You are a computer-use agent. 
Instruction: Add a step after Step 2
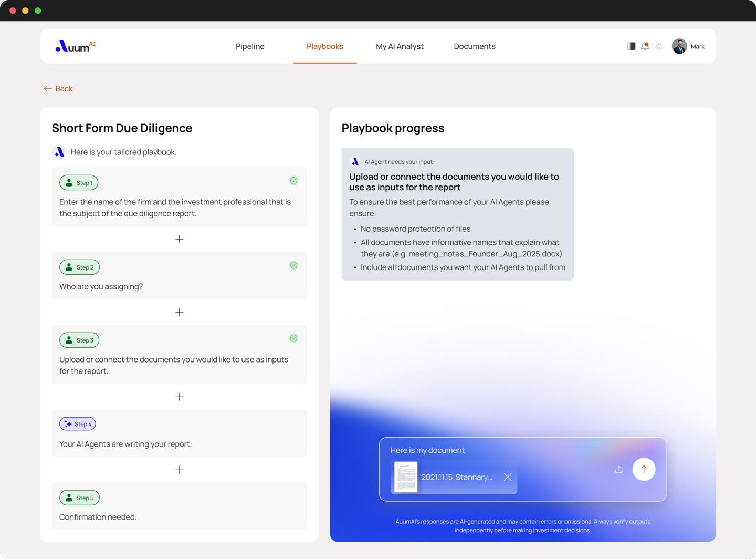180,313
